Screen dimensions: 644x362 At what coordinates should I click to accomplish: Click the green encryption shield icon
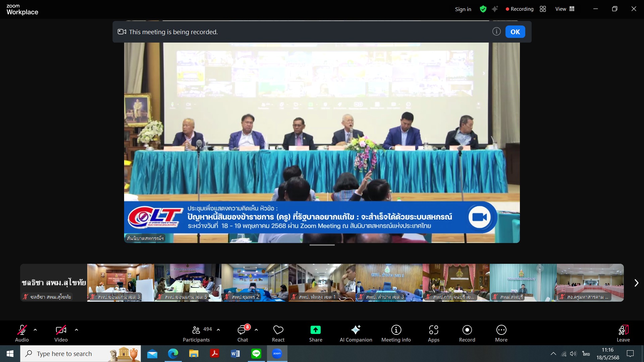point(483,9)
